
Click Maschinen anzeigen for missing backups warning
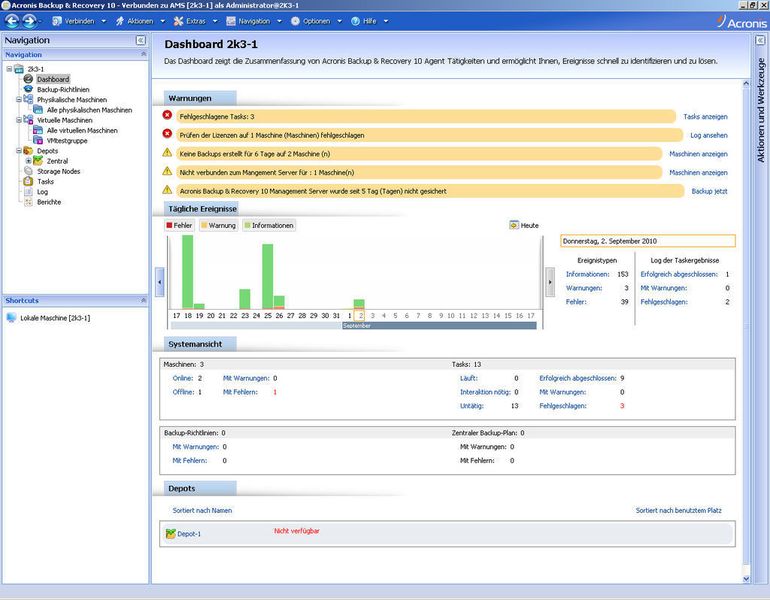click(698, 154)
